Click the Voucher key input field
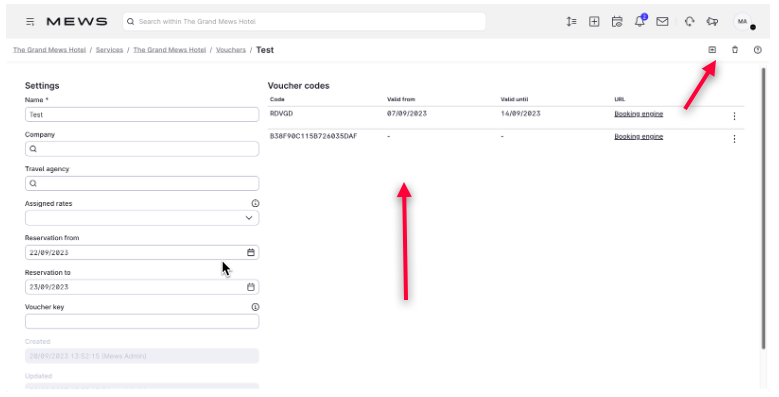 pyautogui.click(x=142, y=321)
